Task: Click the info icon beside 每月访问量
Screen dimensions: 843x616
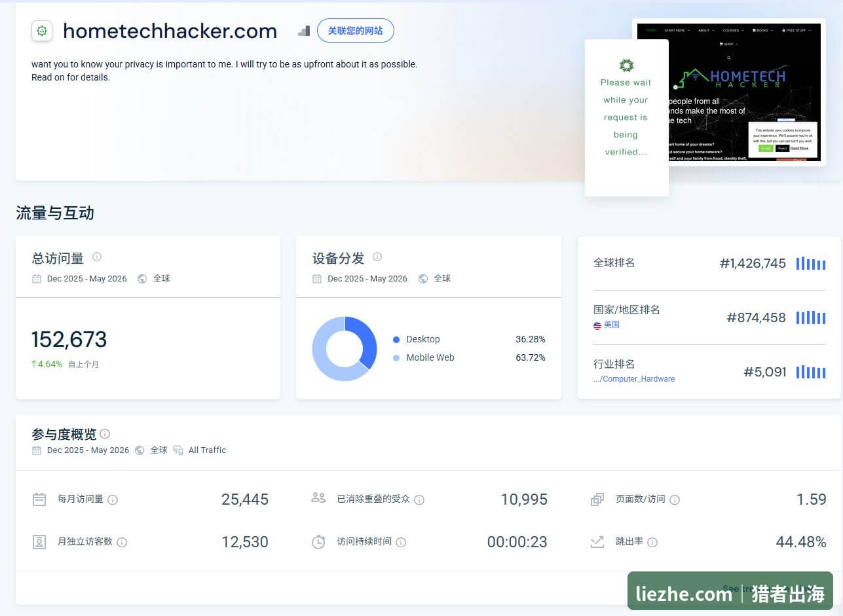Action: point(113,500)
